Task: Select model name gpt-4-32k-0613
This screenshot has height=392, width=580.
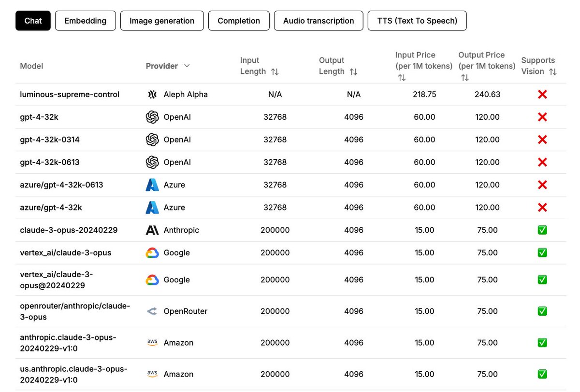Action: click(50, 163)
